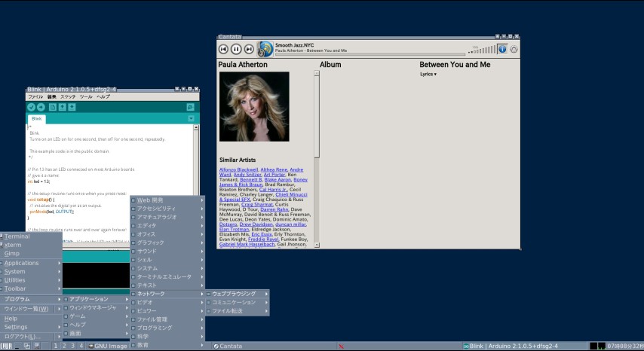The height and width of the screenshot is (351, 644).
Task: Open the Arduino tab dropdown arrow
Action: coord(191,118)
